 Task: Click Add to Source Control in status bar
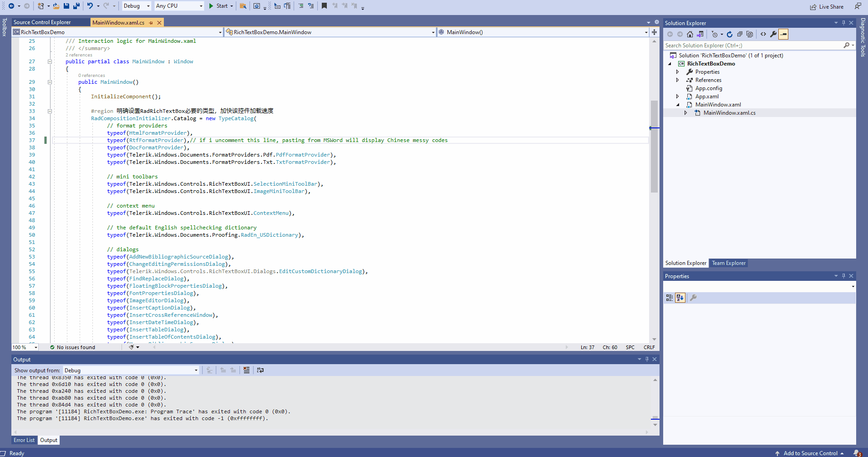click(x=810, y=453)
